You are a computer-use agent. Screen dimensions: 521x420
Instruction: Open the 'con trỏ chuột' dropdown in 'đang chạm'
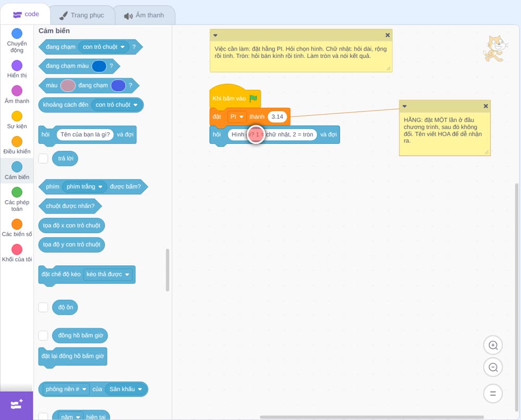(104, 47)
